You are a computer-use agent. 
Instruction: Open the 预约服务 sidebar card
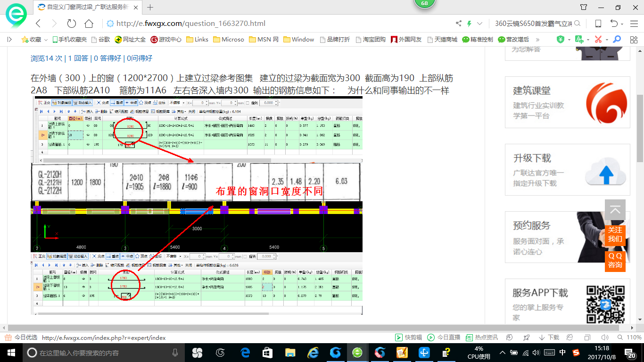coord(568,237)
